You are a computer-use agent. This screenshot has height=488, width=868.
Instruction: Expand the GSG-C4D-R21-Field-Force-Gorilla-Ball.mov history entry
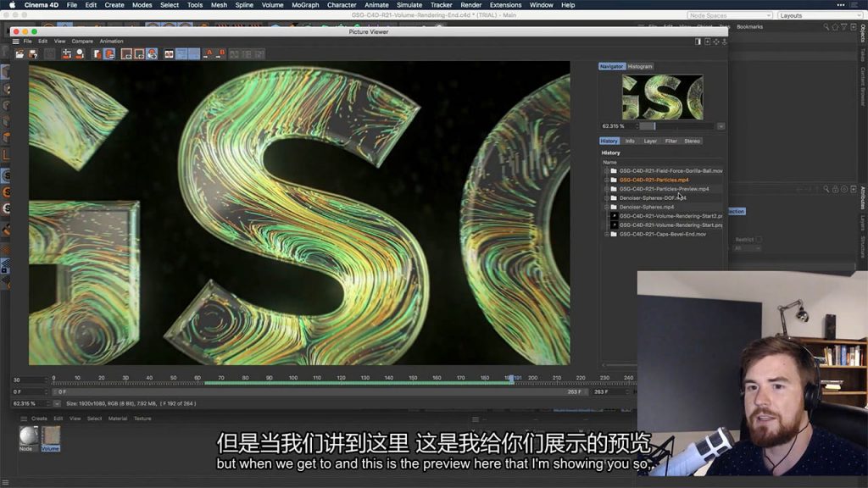[x=607, y=171]
